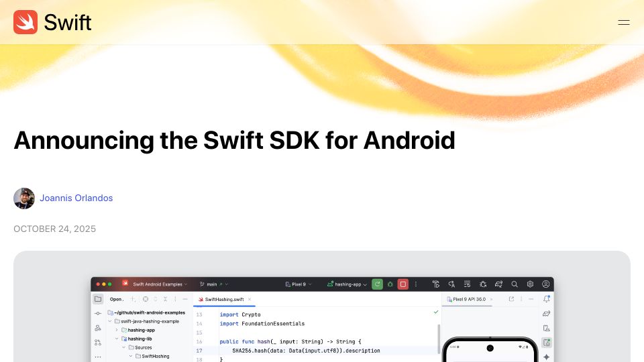
Task: Open vertical-dots more actions beside Stop button
Action: point(416,284)
